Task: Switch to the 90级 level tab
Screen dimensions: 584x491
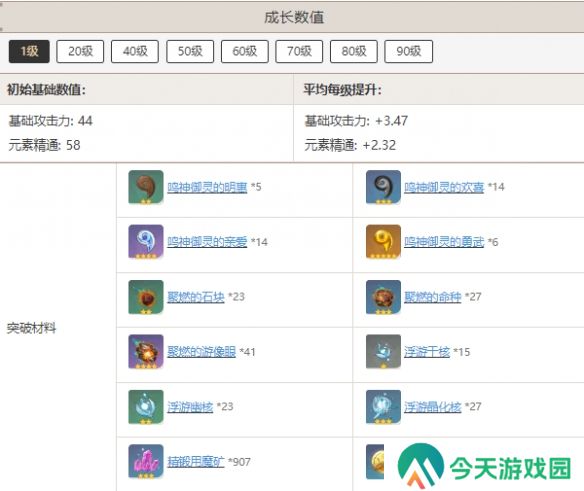Action: click(409, 51)
